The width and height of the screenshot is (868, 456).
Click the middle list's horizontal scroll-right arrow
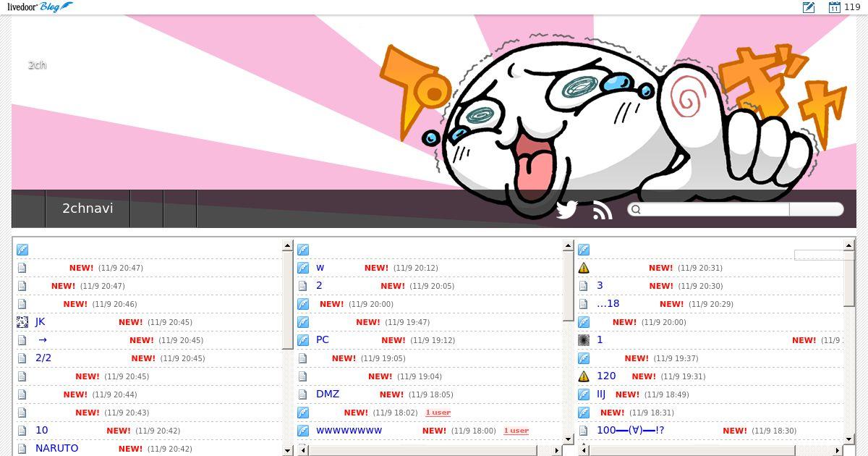point(556,450)
